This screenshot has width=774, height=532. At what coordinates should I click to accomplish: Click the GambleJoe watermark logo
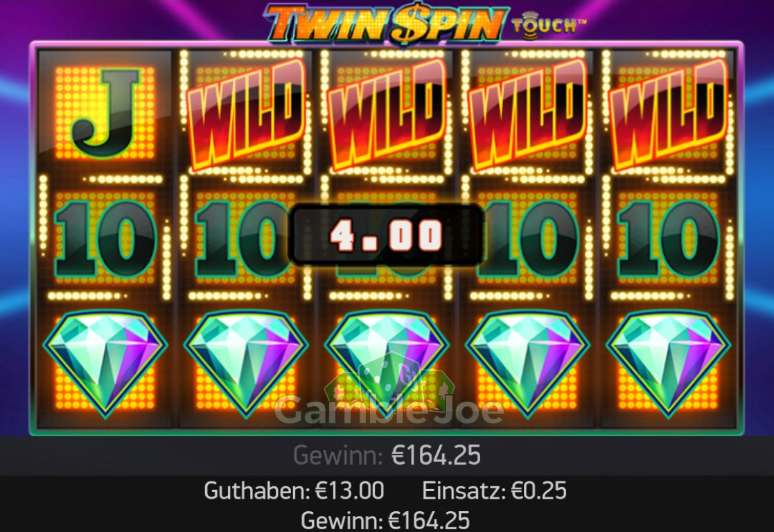pyautogui.click(x=389, y=391)
